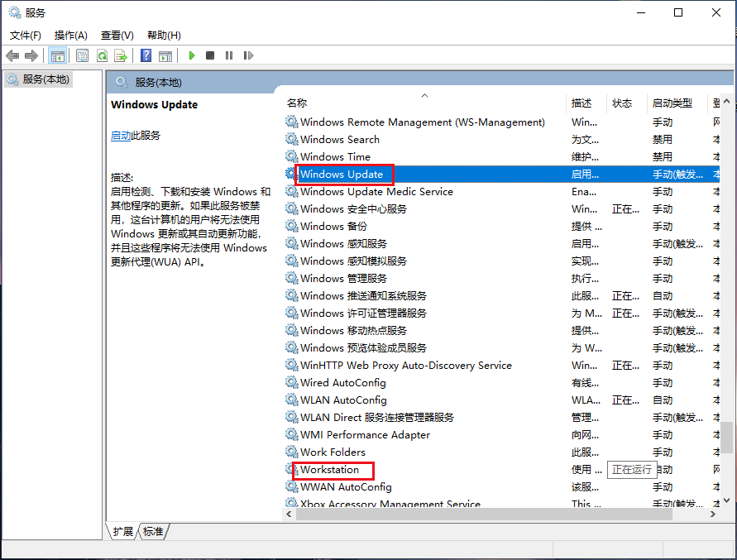
Task: Toggle the action pane toolbar icon
Action: point(165,56)
